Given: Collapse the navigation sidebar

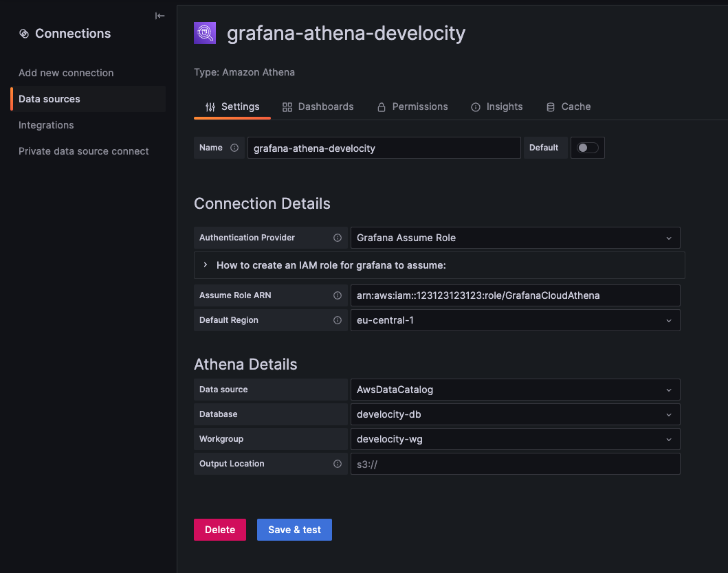Looking at the screenshot, I should click(159, 15).
